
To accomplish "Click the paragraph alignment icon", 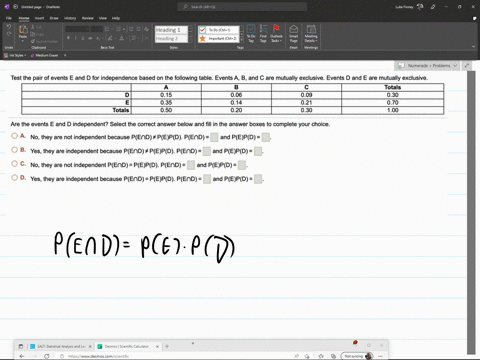I will coord(135,38).
